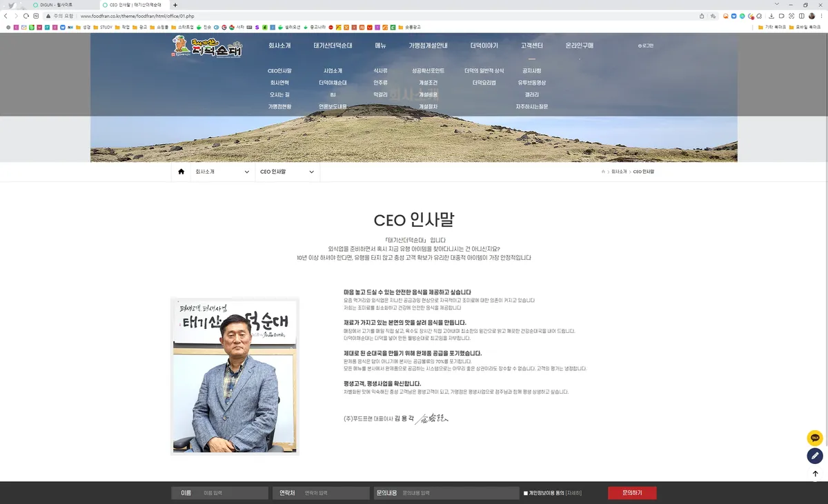Open the 언론보도내용 submenu link

333,106
